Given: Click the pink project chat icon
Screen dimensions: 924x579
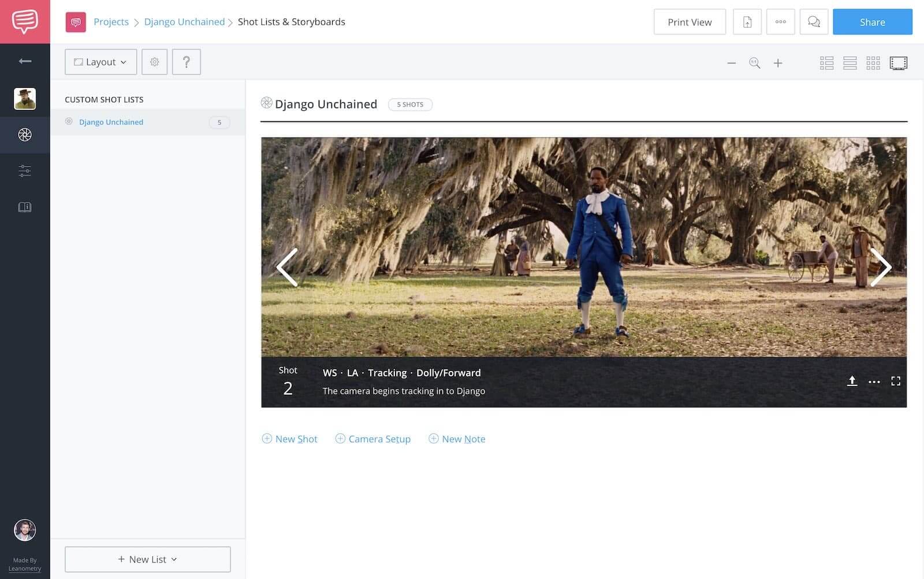Looking at the screenshot, I should (76, 22).
